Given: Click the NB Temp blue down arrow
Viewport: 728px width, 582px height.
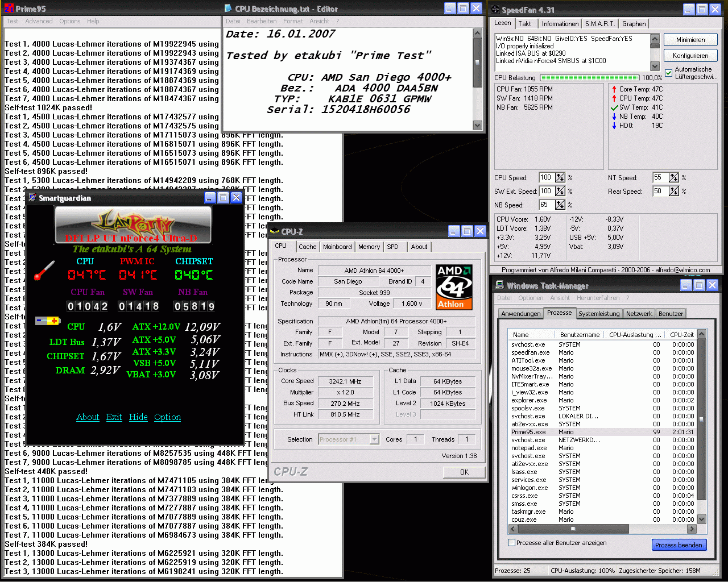Looking at the screenshot, I should pyautogui.click(x=614, y=117).
